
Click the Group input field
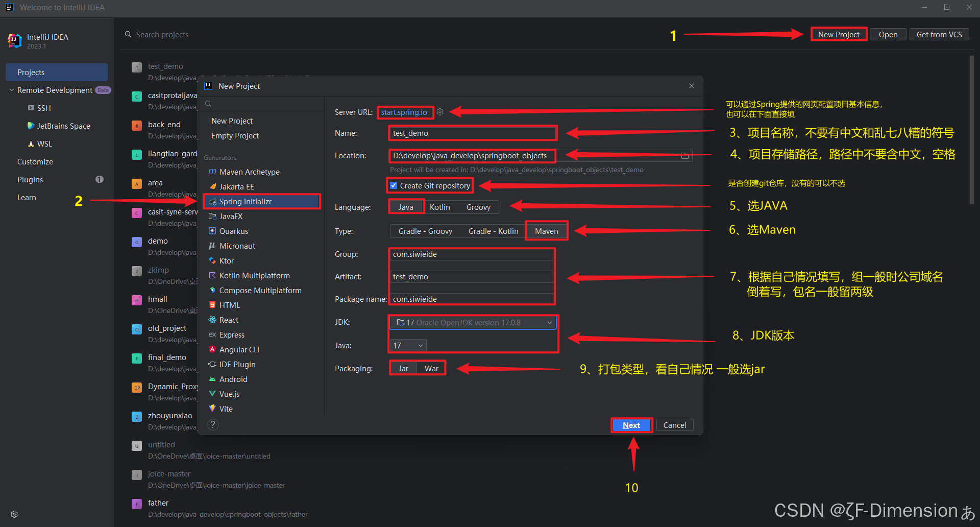(x=472, y=254)
